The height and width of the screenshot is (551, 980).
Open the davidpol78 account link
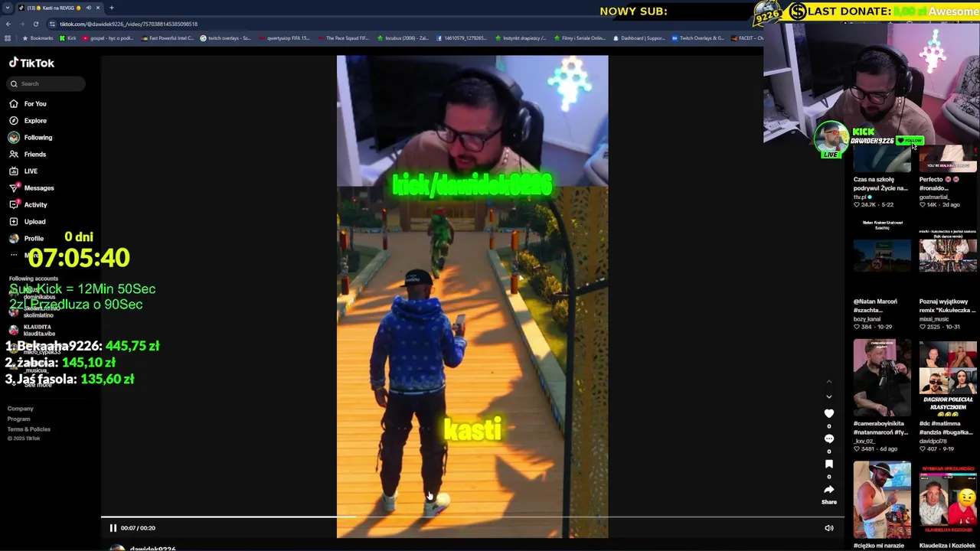coord(933,441)
